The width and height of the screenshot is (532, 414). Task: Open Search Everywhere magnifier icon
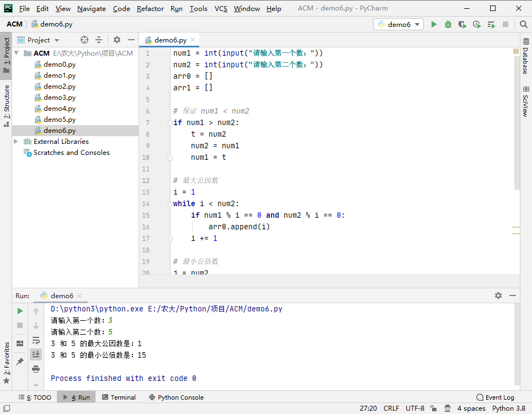[523, 24]
